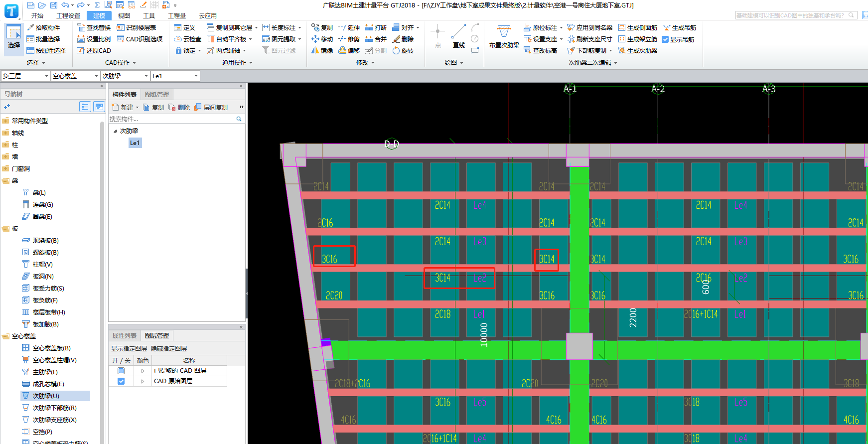Click 两点辅轴 auxiliary axis tool
This screenshot has height=444, width=868.
(227, 50)
